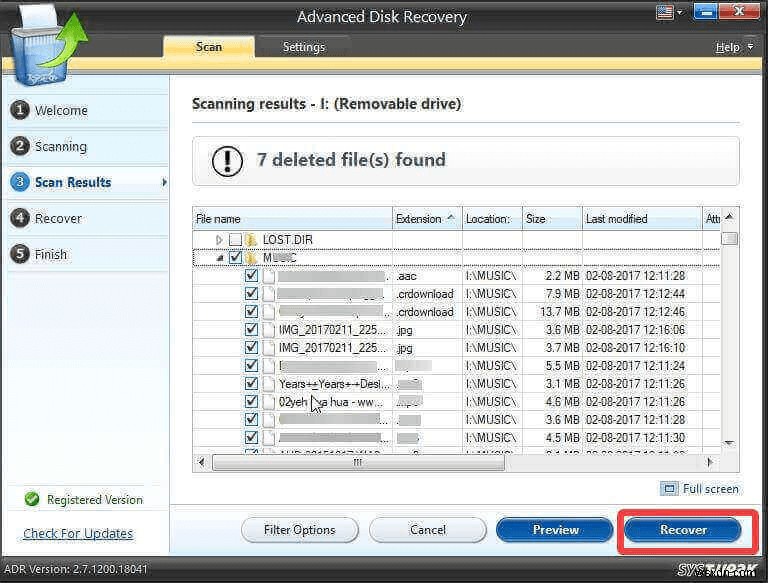The image size is (768, 583).
Task: Open the Help dropdown menu
Action: tap(728, 47)
